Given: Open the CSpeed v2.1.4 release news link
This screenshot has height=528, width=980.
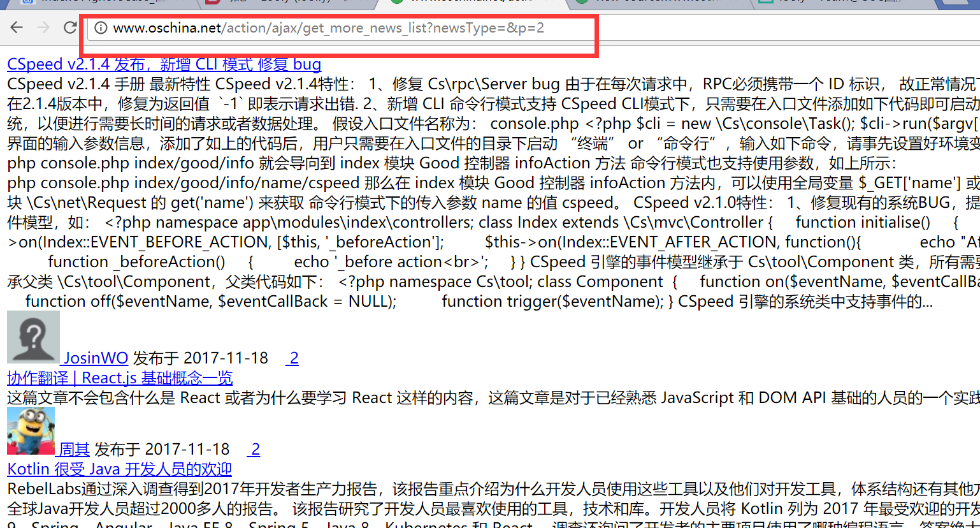Looking at the screenshot, I should 164,64.
